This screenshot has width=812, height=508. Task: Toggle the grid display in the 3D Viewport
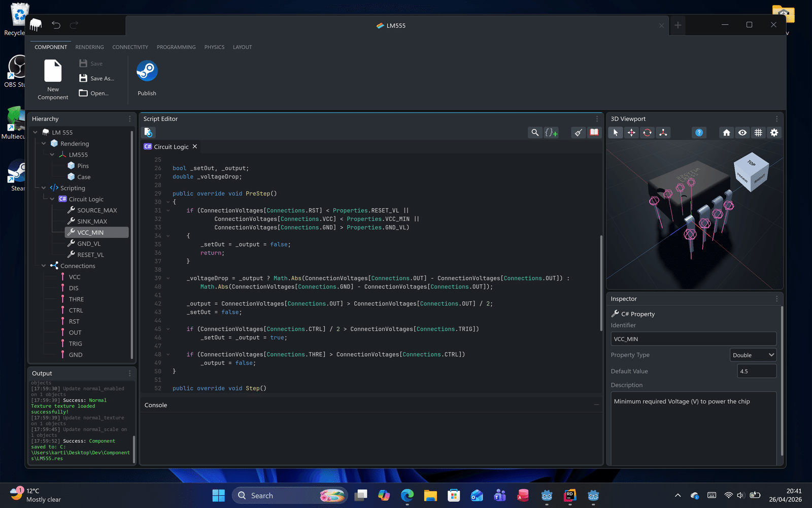coord(758,133)
